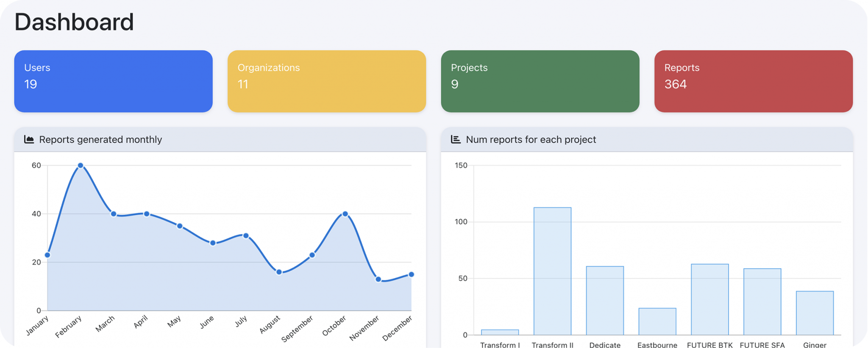
Task: Click the 19 value in Users card
Action: pos(31,84)
